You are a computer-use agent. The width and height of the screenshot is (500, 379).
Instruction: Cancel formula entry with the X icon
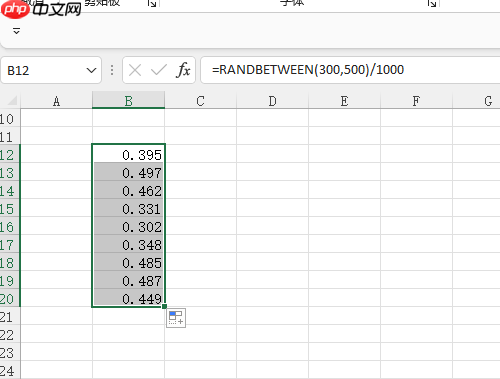point(135,70)
